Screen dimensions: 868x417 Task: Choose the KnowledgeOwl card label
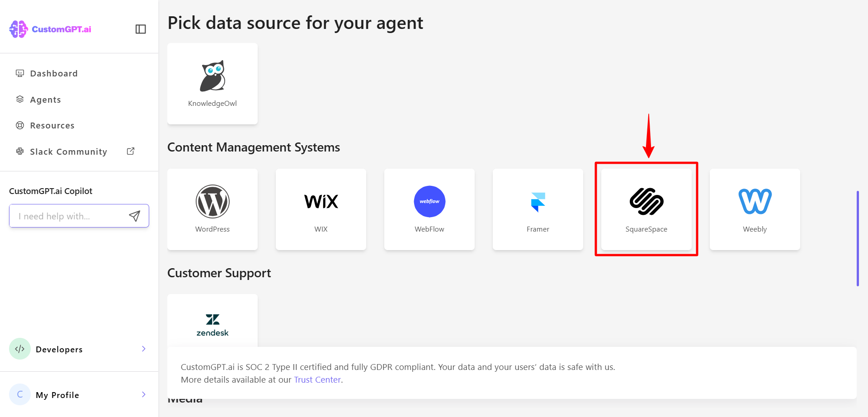tap(212, 104)
